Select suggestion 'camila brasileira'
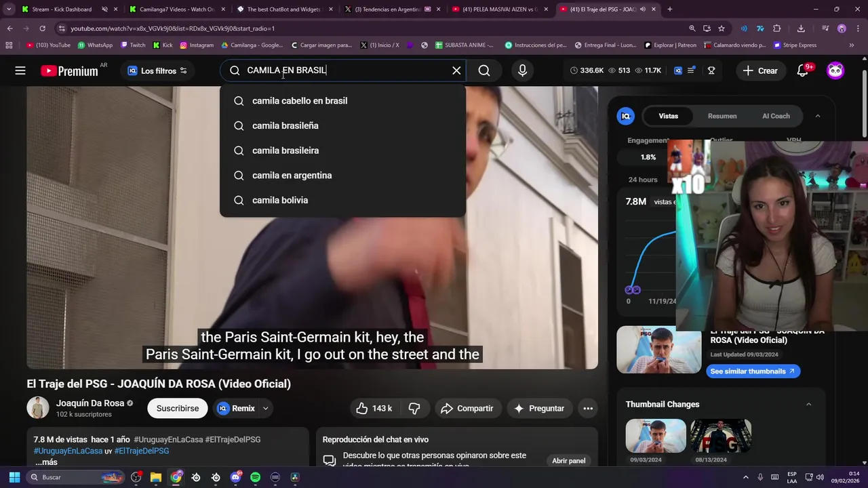Screen dimensions: 868x488 pyautogui.click(x=342, y=150)
